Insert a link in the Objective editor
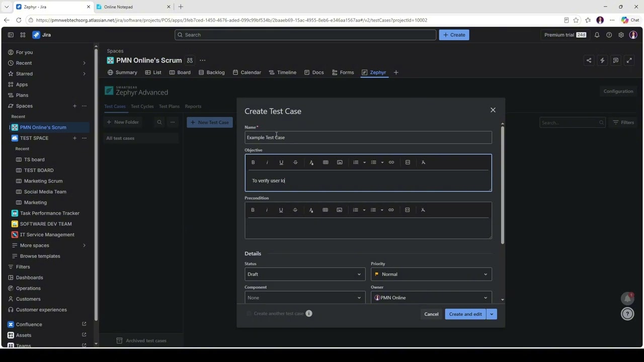The width and height of the screenshot is (644, 362). click(x=391, y=162)
